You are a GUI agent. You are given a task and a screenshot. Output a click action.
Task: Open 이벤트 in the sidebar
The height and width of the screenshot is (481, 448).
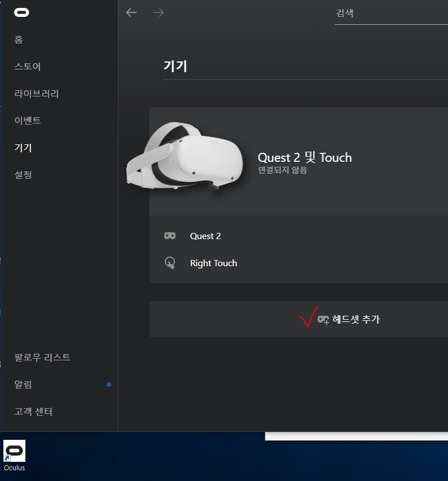[28, 121]
